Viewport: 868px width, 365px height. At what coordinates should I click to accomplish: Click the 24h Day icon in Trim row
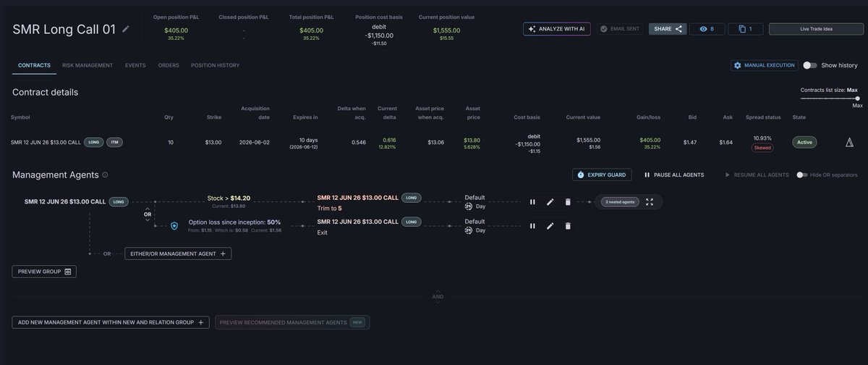(468, 207)
